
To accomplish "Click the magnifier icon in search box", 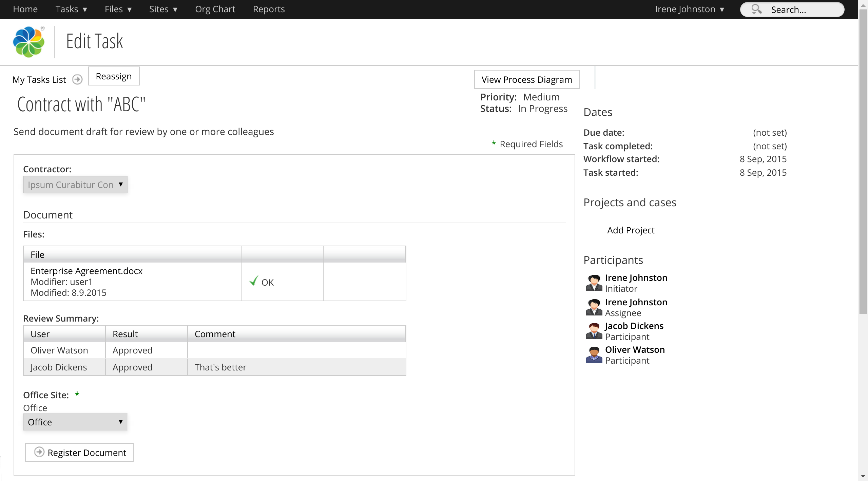I will (756, 9).
